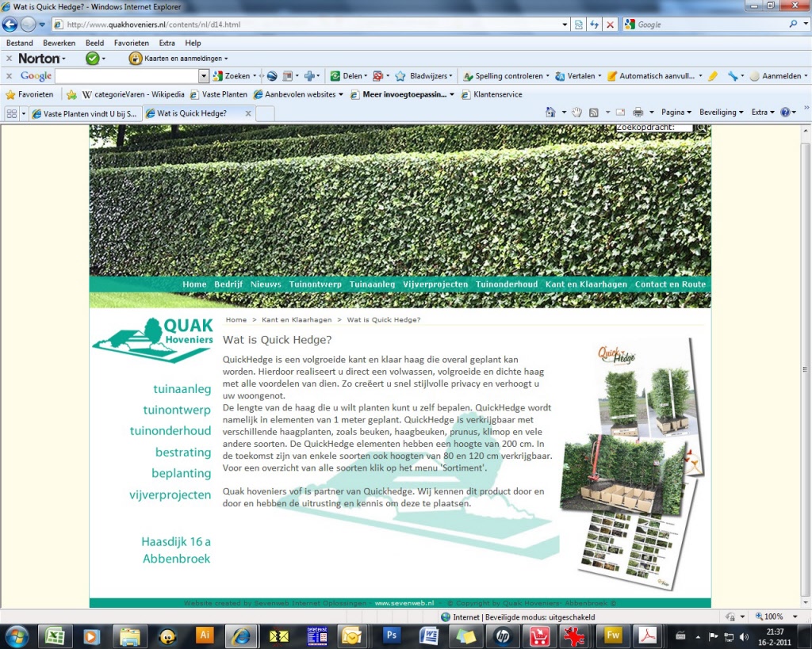Close the Wat is Quick Hedge tab
Viewport: 812px width, 649px height.
248,113
